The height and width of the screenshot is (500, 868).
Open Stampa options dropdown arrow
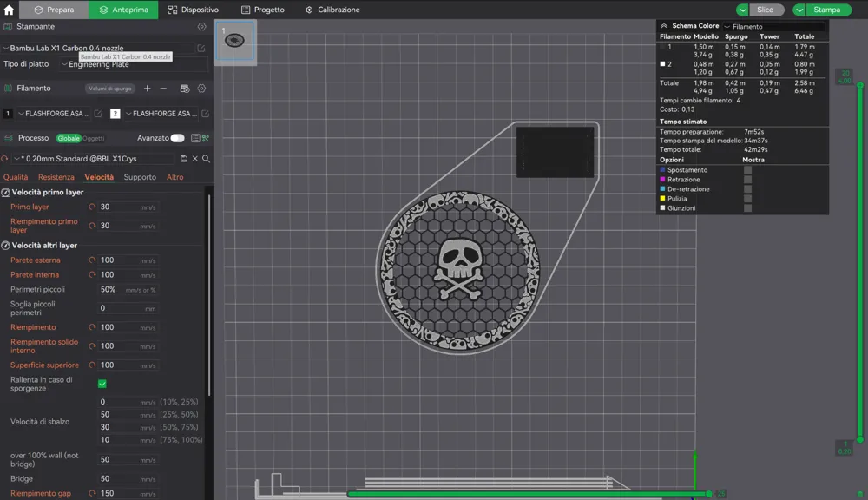tap(799, 10)
